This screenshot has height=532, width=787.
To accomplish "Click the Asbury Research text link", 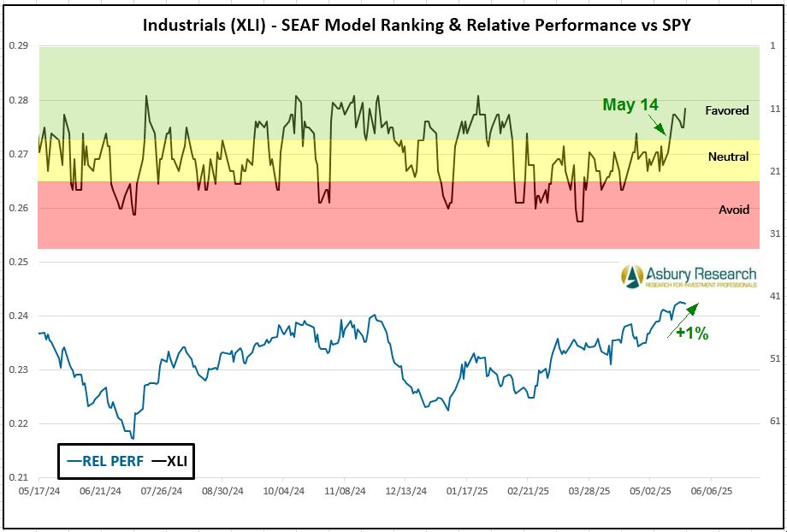I will pos(701,274).
